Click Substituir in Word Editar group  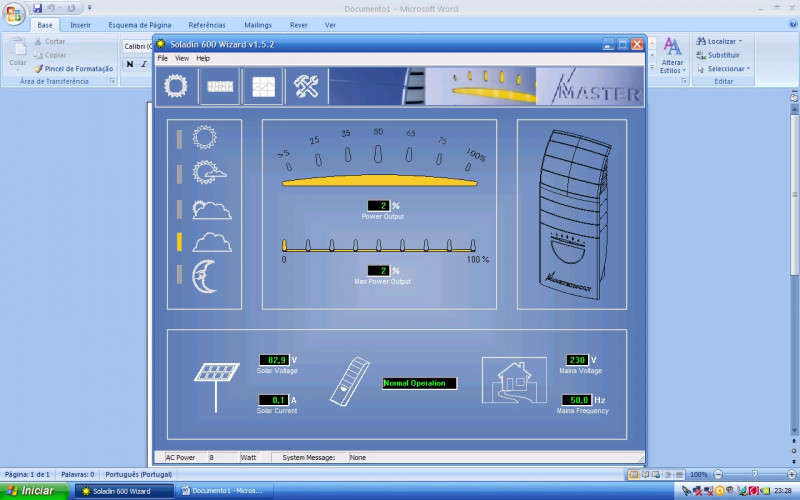[718, 55]
